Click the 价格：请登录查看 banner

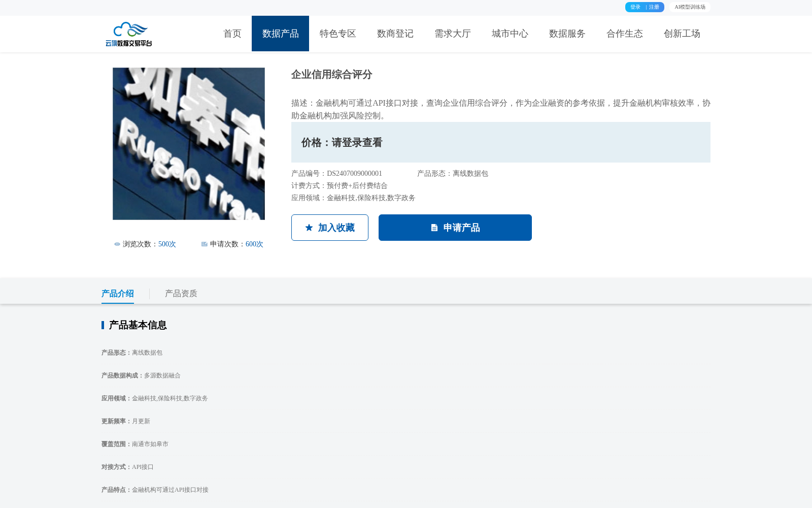pyautogui.click(x=501, y=142)
